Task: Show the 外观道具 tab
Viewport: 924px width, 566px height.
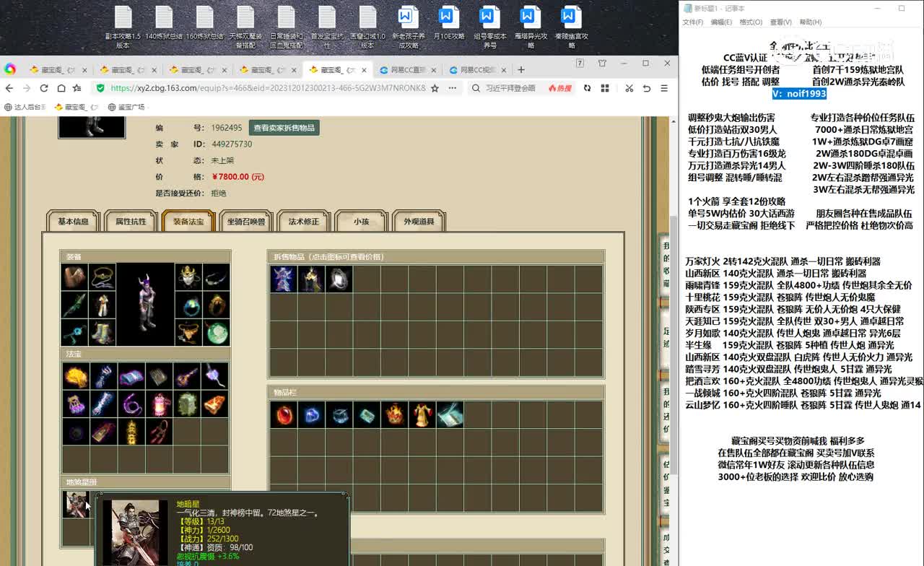Action: pos(419,222)
